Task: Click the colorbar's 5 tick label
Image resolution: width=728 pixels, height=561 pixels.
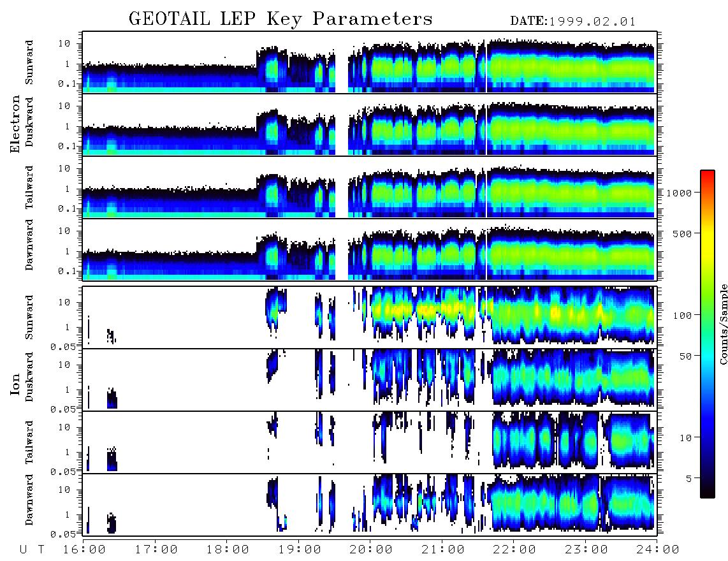Action: click(688, 478)
